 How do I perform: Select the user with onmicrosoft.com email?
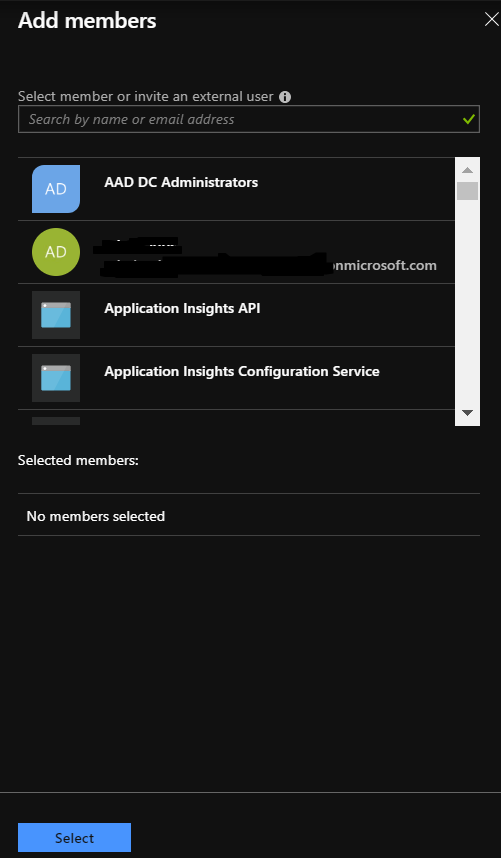236,252
